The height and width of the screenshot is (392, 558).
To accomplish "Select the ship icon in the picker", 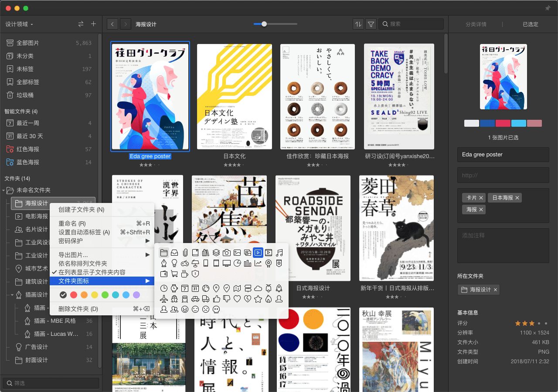I will click(174, 299).
